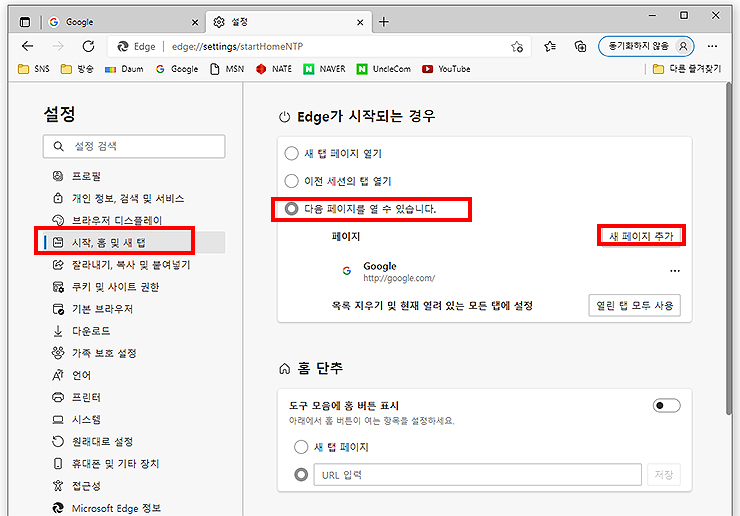
Task: Open 접근성 settings section
Action: (x=134, y=486)
